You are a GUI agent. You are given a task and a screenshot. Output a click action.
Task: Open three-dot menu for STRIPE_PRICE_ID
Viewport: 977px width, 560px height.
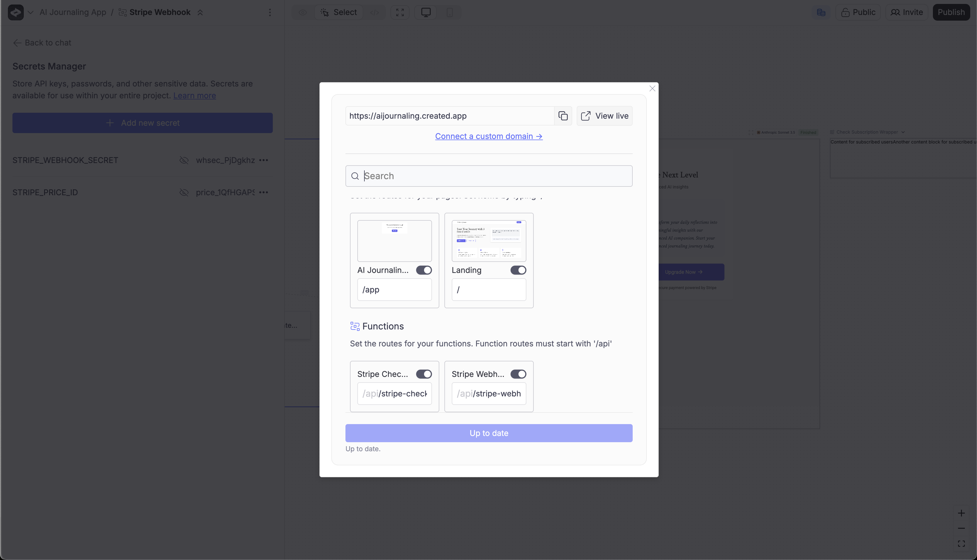click(x=263, y=192)
